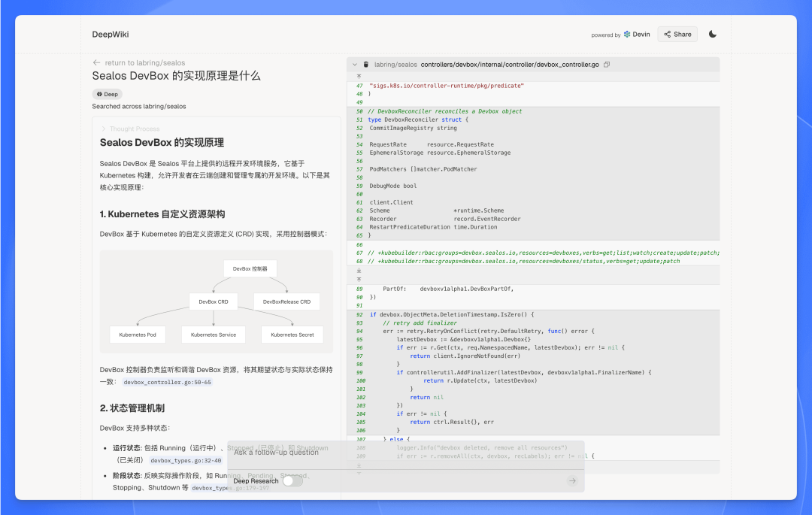
Task: Click the DeepWiki wordmark in the header
Action: pyautogui.click(x=110, y=34)
